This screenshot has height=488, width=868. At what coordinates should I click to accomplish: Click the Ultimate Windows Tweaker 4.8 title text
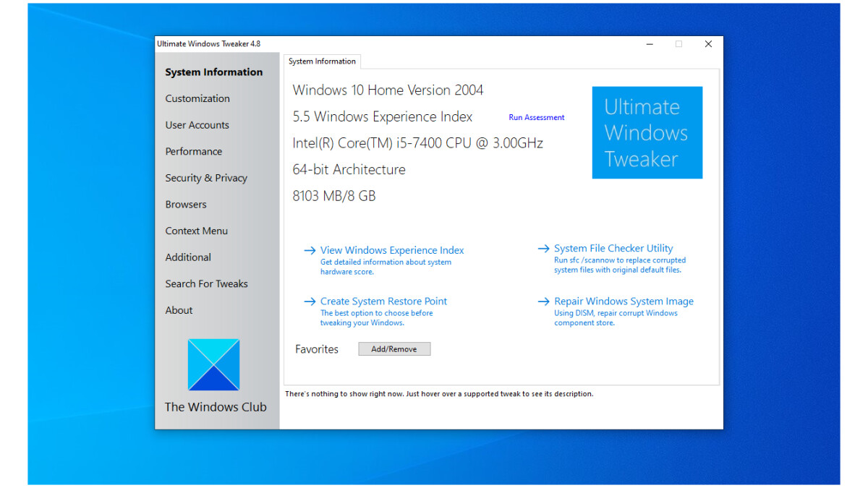209,44
